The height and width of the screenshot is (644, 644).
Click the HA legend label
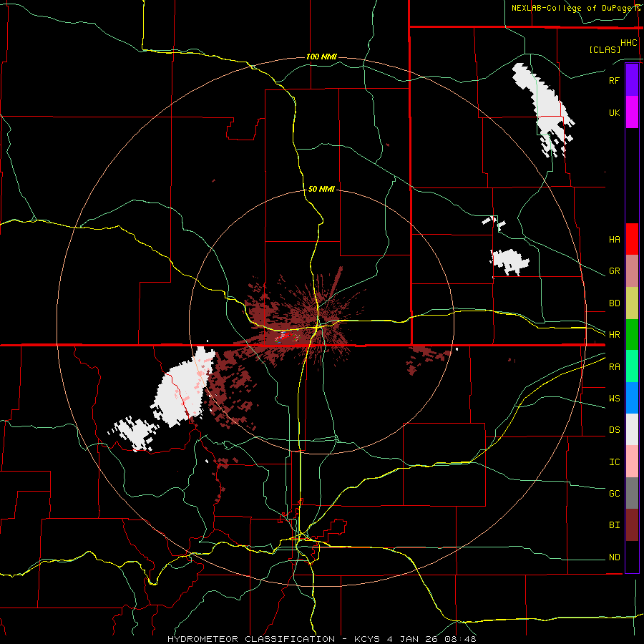(615, 240)
